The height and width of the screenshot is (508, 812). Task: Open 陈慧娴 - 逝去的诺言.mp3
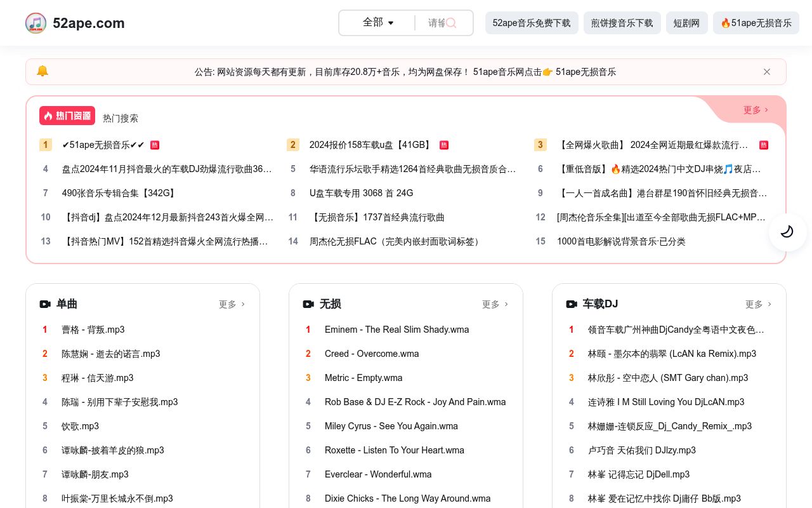coord(111,354)
